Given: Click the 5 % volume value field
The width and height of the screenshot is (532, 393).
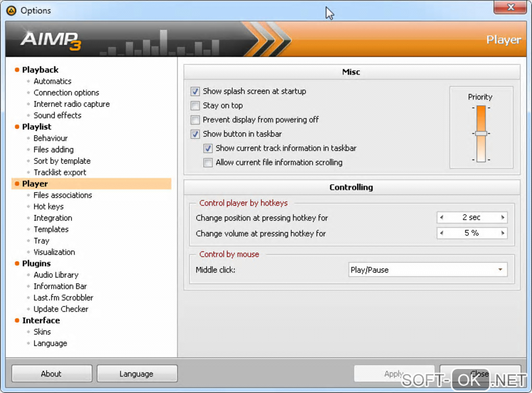Looking at the screenshot, I should point(472,233).
